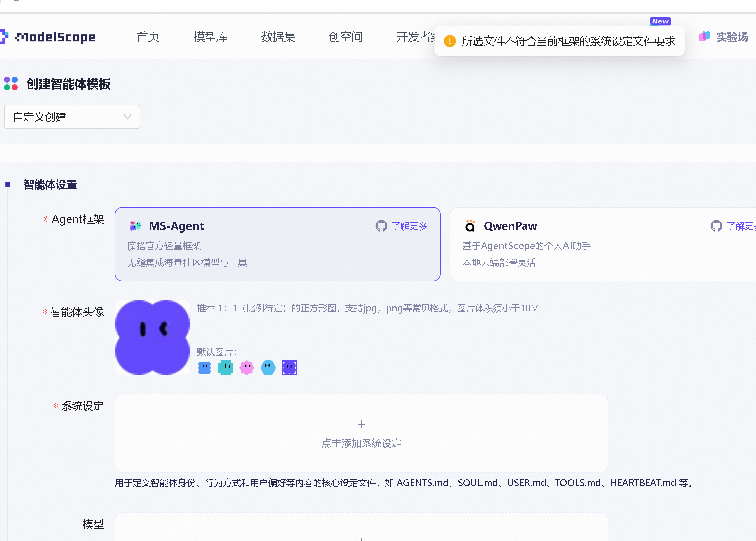Image resolution: width=756 pixels, height=541 pixels.
Task: Click the warning icon in toast message
Action: [450, 41]
